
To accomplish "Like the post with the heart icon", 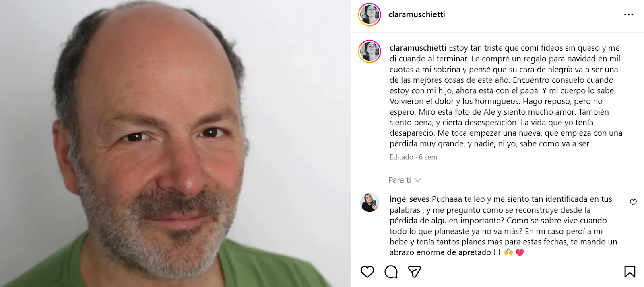I will tap(367, 272).
